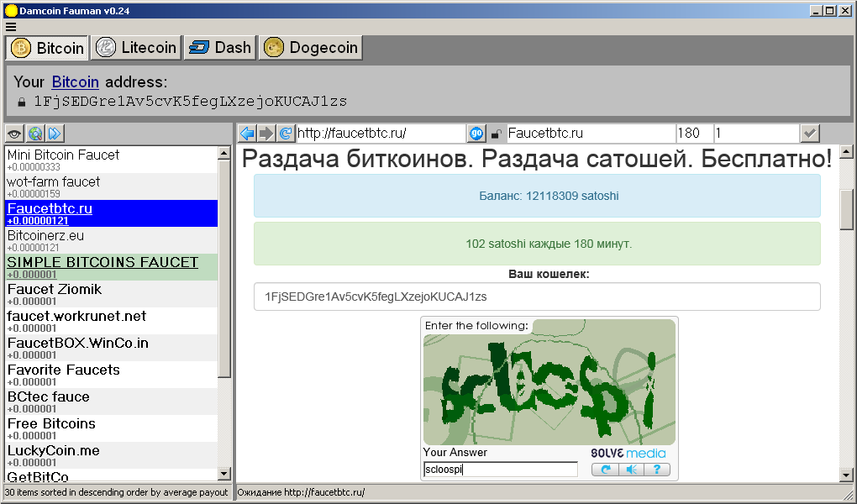Image resolution: width=857 pixels, height=504 pixels.
Task: Click the page number field showing 1
Action: 756,133
